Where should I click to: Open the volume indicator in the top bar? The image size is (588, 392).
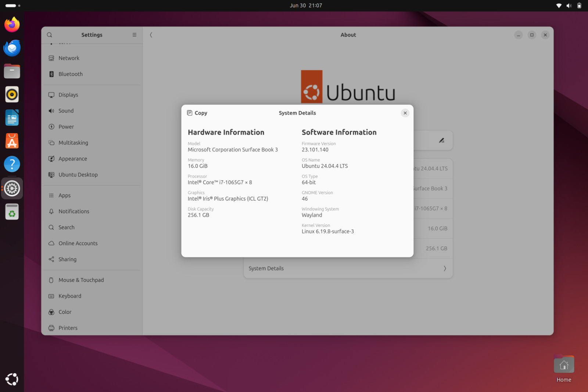pyautogui.click(x=569, y=6)
